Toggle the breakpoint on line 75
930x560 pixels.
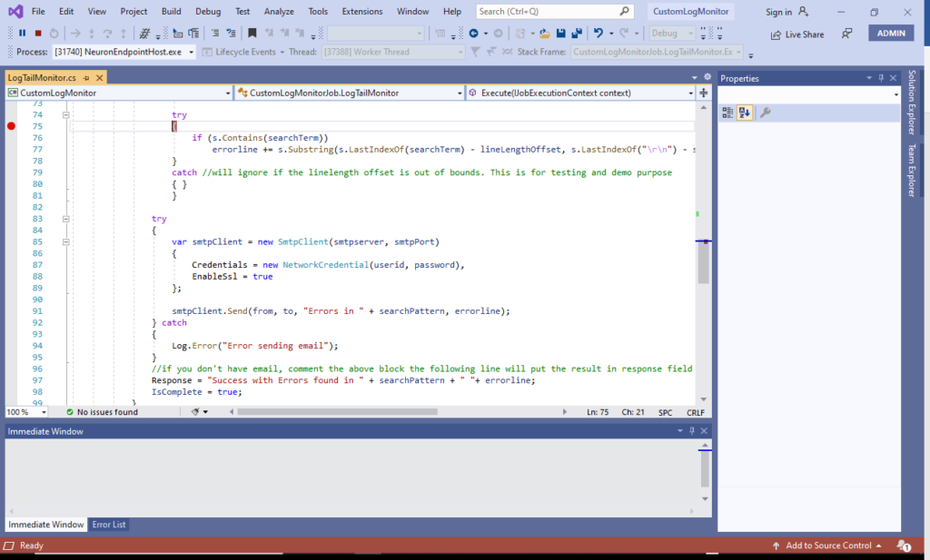pyautogui.click(x=12, y=126)
